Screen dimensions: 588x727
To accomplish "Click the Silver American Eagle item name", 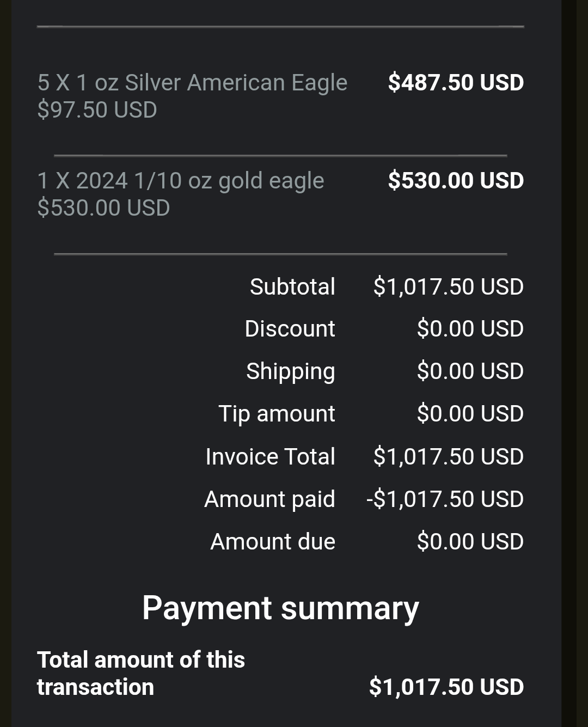I will (192, 83).
